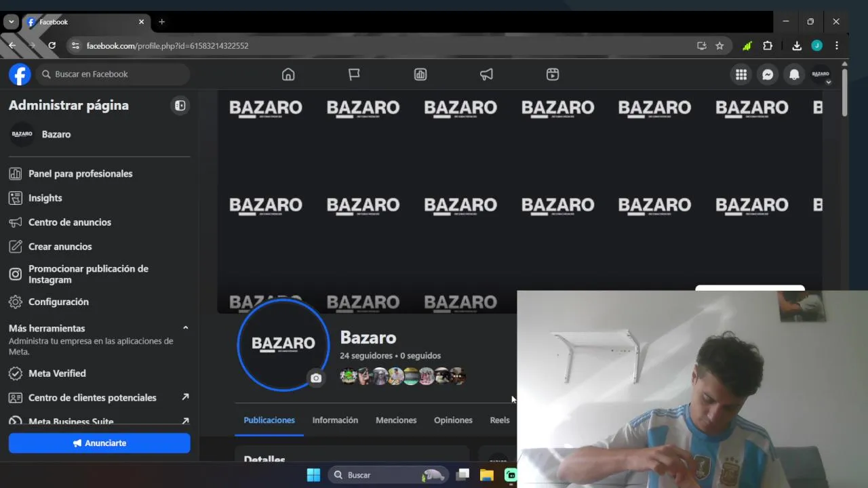This screenshot has width=868, height=488.
Task: Click the site info icon in address bar
Action: [x=75, y=45]
